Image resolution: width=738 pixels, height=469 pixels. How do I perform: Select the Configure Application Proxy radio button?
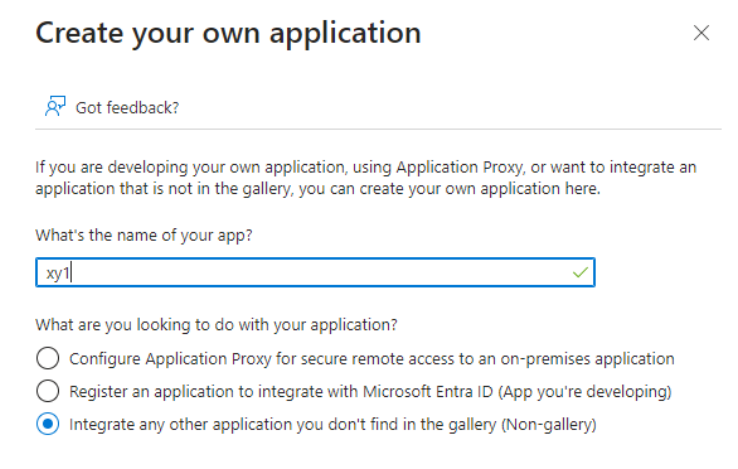click(x=46, y=358)
